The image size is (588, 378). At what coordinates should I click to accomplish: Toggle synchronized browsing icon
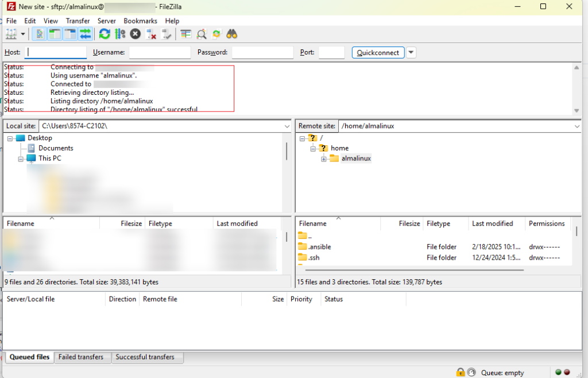tap(216, 34)
